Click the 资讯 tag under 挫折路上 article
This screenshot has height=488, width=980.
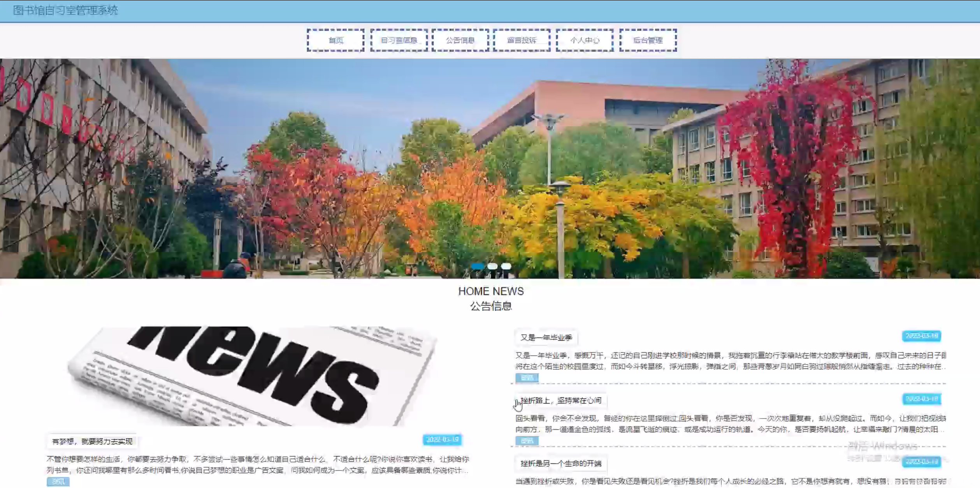pos(527,441)
